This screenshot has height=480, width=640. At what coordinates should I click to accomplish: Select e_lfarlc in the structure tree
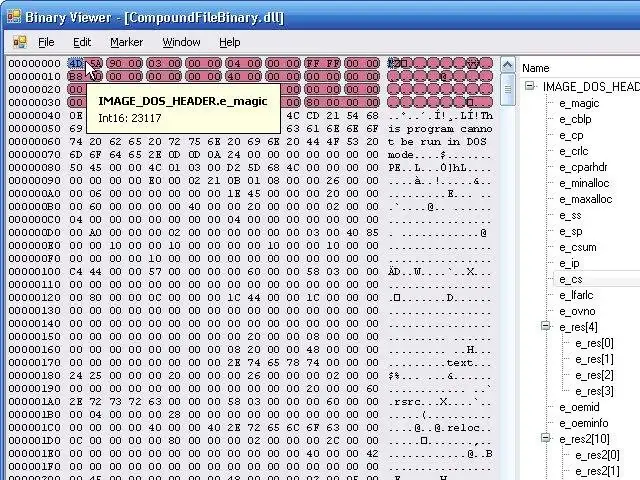click(x=576, y=295)
